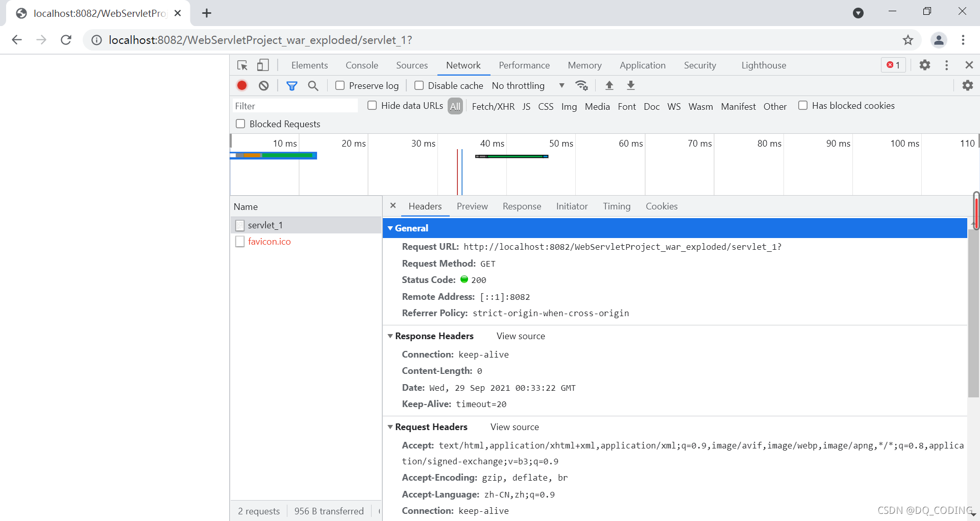This screenshot has height=521, width=980.
Task: Check Has blocked cookies
Action: click(x=803, y=105)
